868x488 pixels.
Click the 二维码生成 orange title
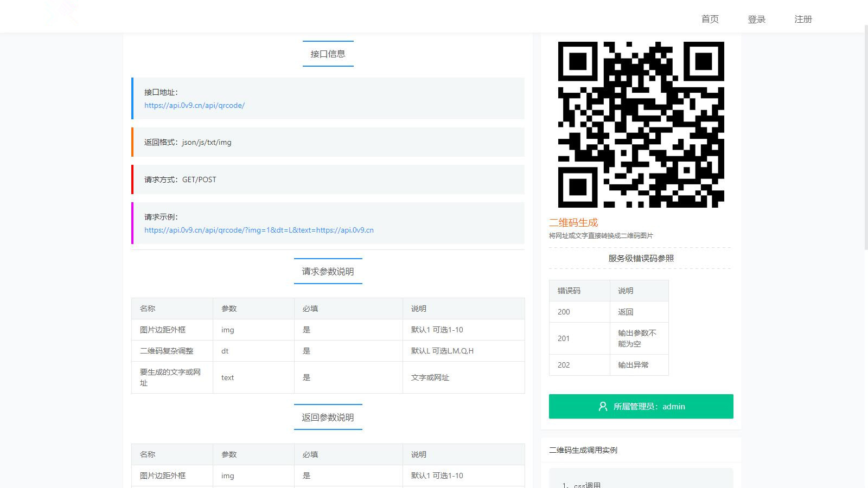pyautogui.click(x=573, y=222)
